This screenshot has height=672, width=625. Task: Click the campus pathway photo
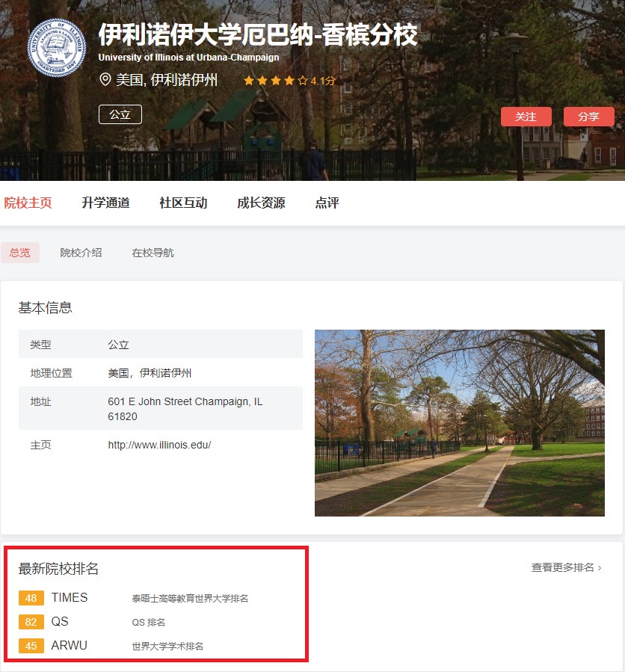pos(459,422)
